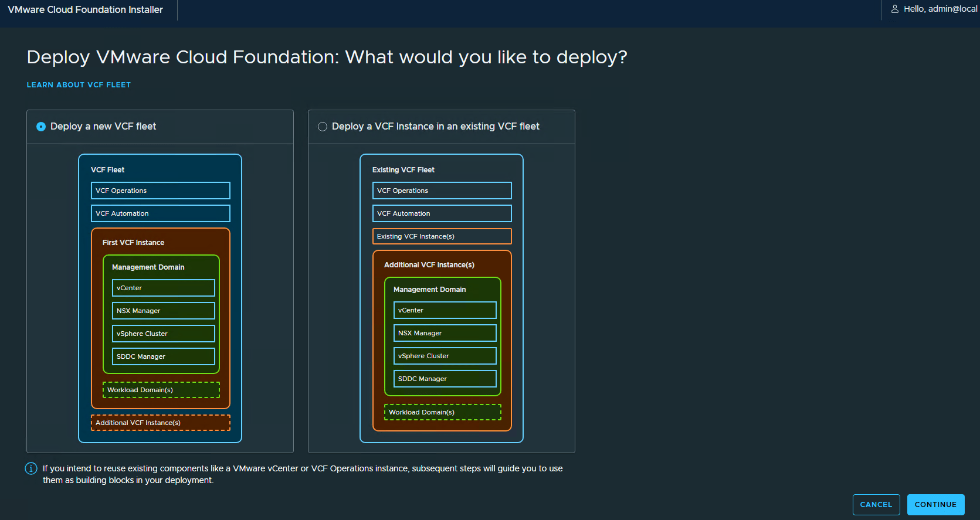Image resolution: width=980 pixels, height=520 pixels.
Task: Click the user profile icon beside Hello, admin@local
Action: coord(895,9)
